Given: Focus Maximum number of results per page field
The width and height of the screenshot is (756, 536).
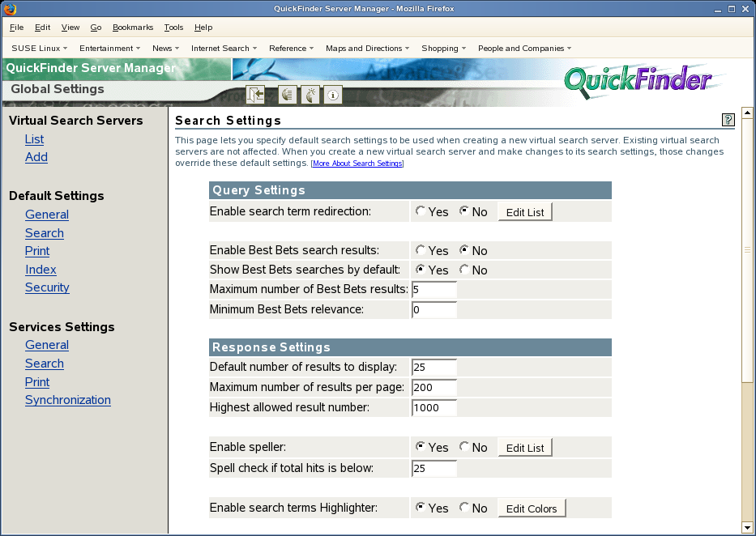Looking at the screenshot, I should coord(434,388).
